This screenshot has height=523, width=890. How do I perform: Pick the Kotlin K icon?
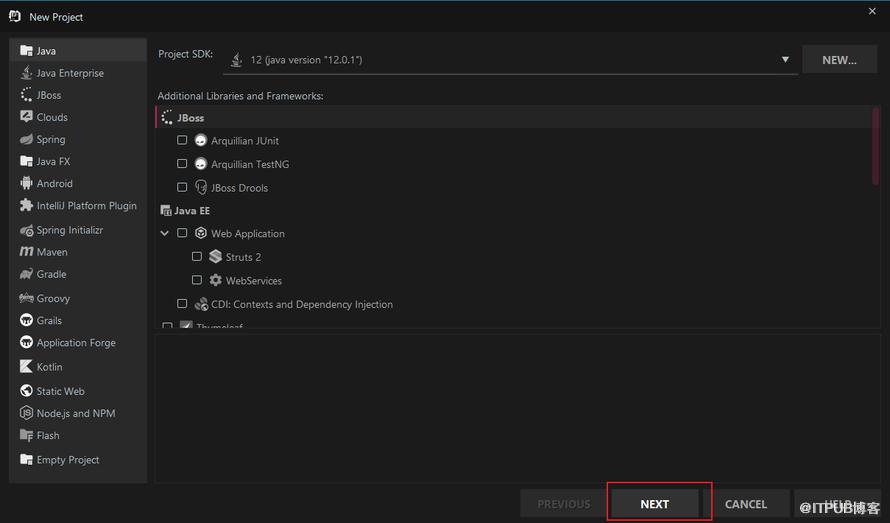pos(26,366)
